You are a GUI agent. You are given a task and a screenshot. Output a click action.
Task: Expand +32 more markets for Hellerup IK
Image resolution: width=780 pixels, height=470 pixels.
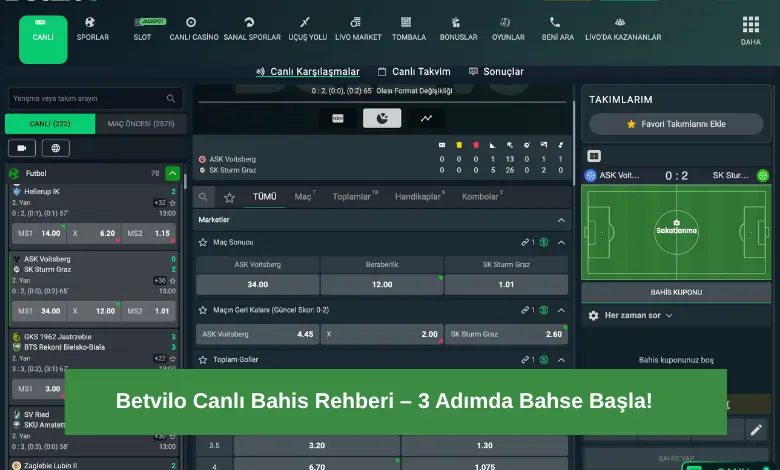point(160,203)
